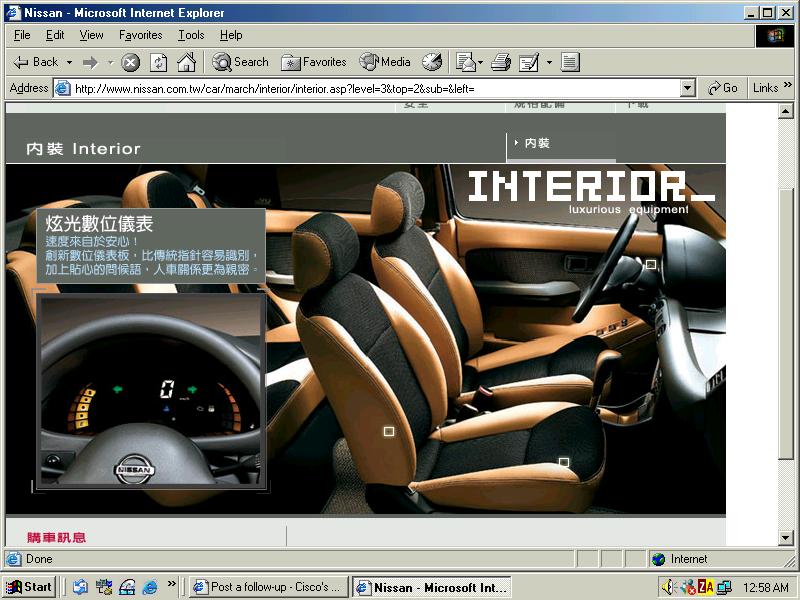
Task: Open the File menu
Action: tap(22, 35)
